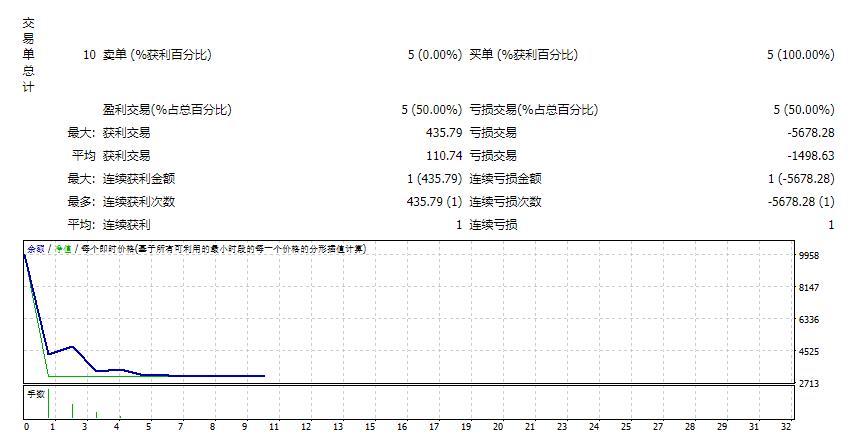Click the 手数 volume panel label
The image size is (859, 439).
click(x=36, y=394)
